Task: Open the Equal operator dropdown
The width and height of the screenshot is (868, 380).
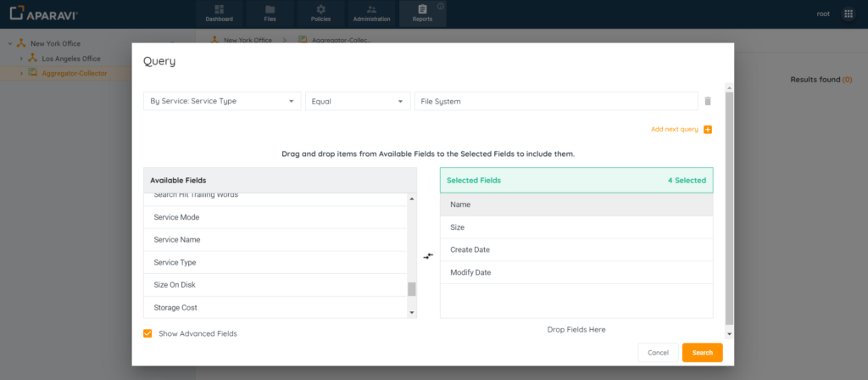Action: (357, 101)
